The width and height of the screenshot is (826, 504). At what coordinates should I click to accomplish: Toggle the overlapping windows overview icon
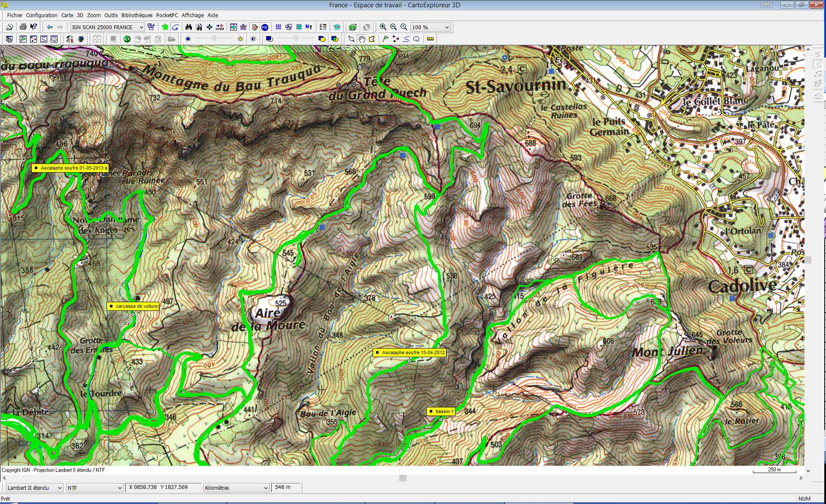(288, 27)
